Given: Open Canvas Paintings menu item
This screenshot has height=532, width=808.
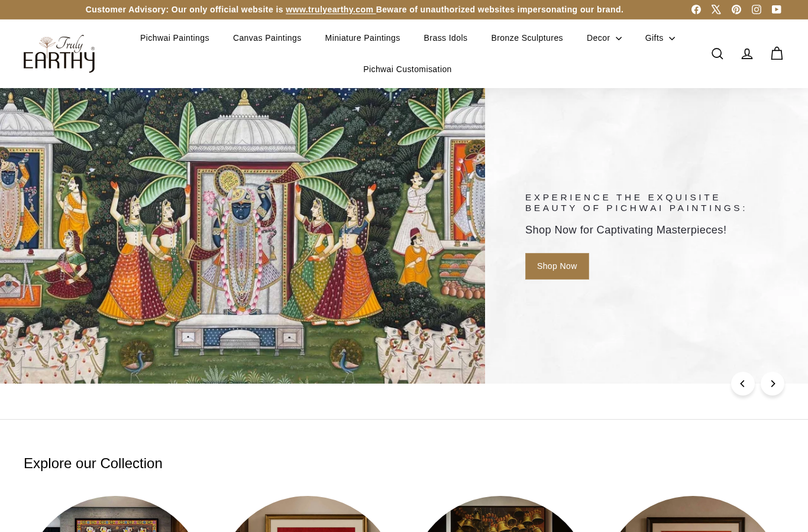Looking at the screenshot, I should pos(267,38).
